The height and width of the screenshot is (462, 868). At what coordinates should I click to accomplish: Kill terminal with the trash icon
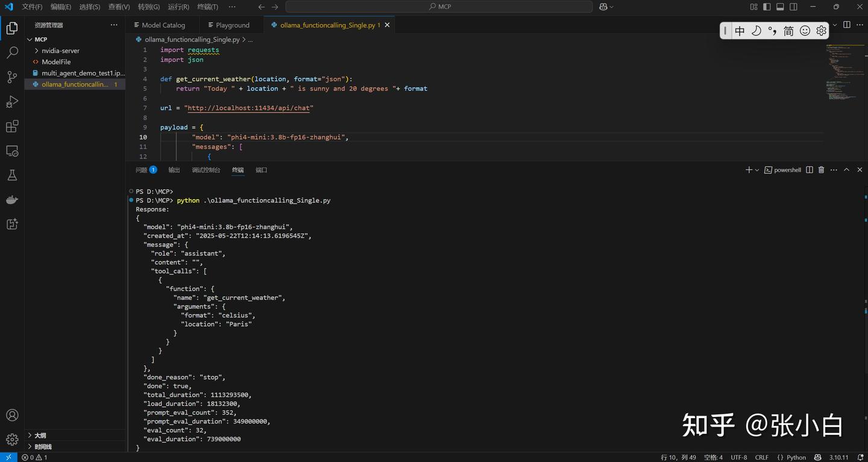pos(821,170)
